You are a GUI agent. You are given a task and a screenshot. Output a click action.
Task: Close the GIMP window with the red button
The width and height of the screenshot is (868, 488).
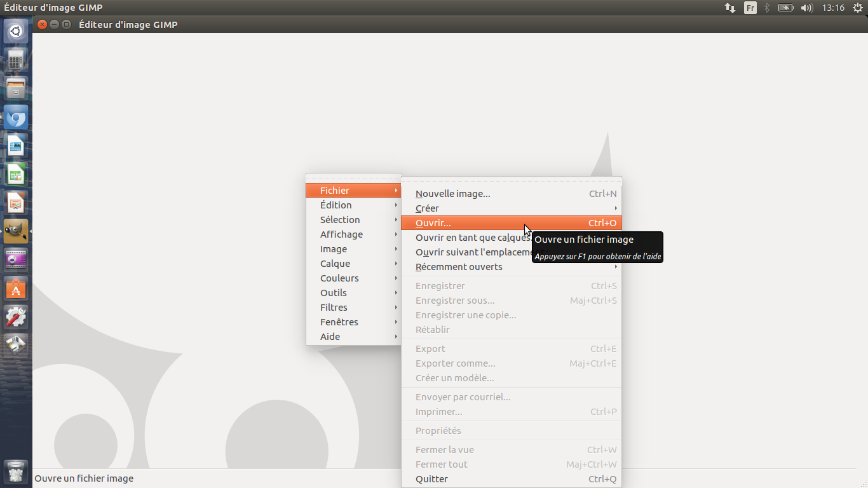[x=43, y=25]
